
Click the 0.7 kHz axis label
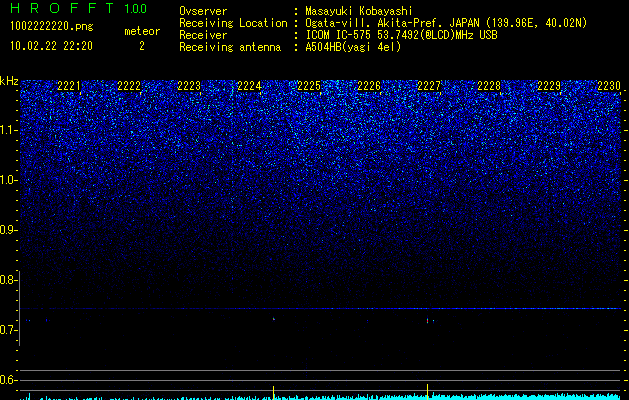(8, 330)
